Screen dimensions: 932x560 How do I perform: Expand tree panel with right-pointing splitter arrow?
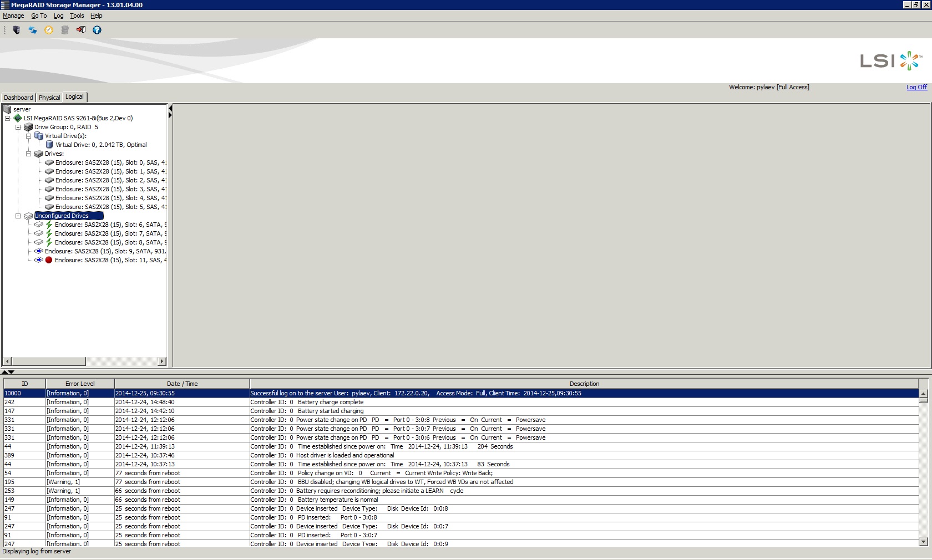(x=170, y=115)
